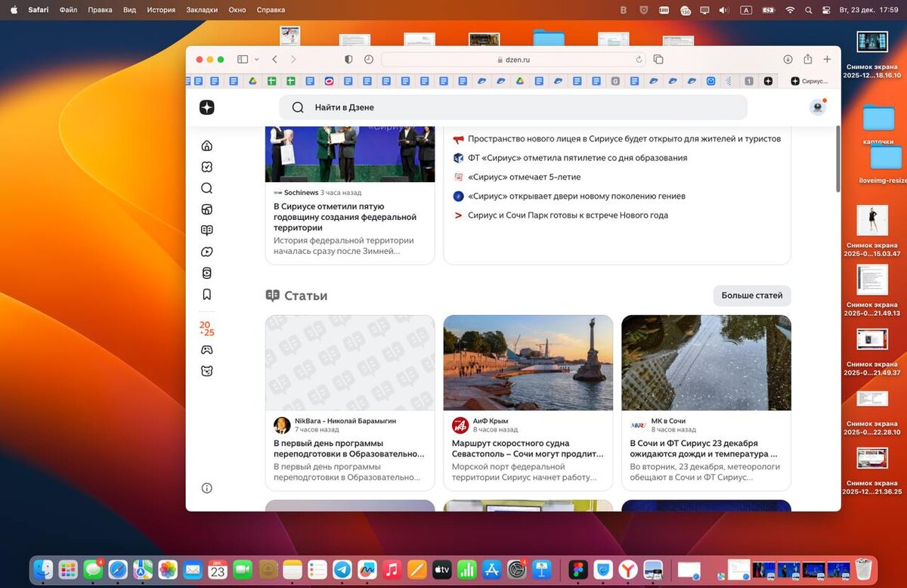Open the video play icon in Dzen sidebar
This screenshot has width=907, height=588.
206,252
